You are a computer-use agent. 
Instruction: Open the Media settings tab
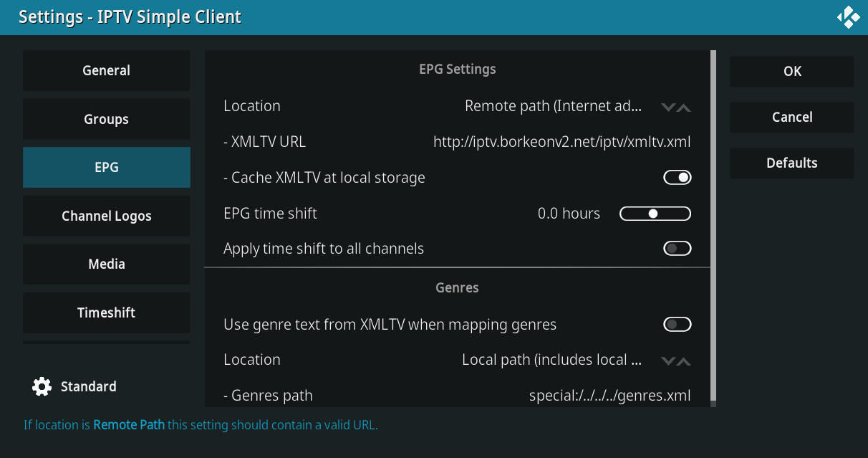point(107,264)
